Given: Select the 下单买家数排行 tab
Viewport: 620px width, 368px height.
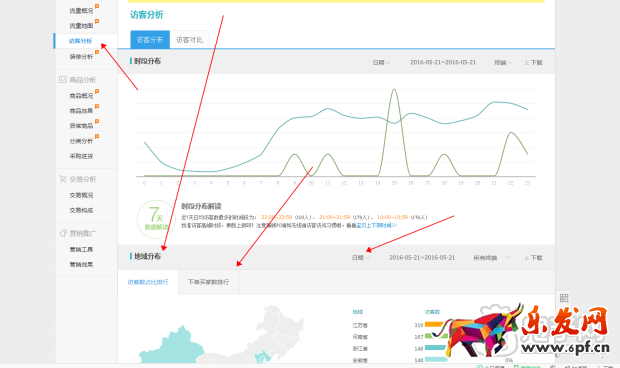Looking at the screenshot, I should coord(208,282).
